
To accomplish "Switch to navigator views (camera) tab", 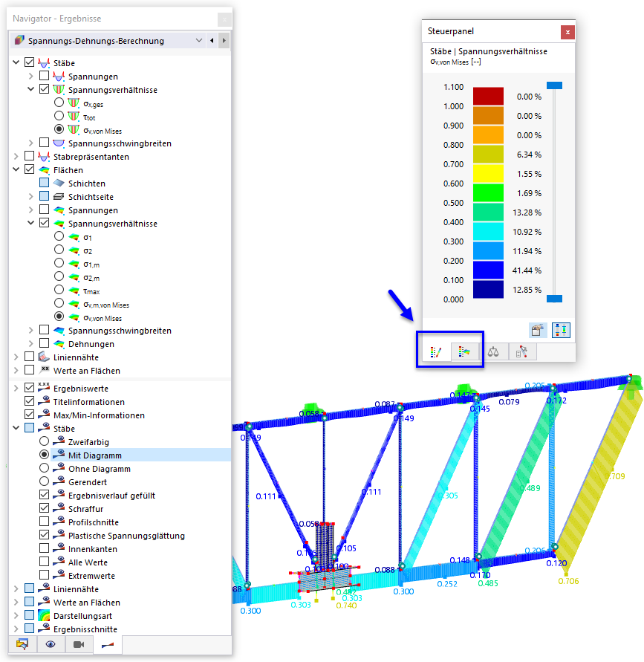I will tap(79, 644).
